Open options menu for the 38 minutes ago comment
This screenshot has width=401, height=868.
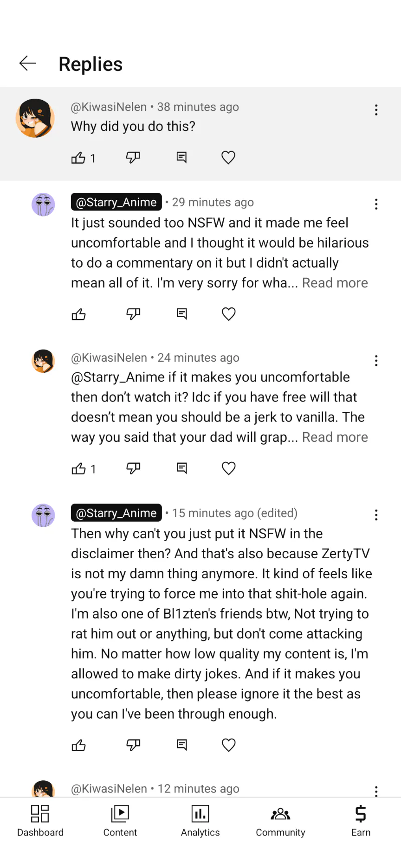pyautogui.click(x=376, y=110)
